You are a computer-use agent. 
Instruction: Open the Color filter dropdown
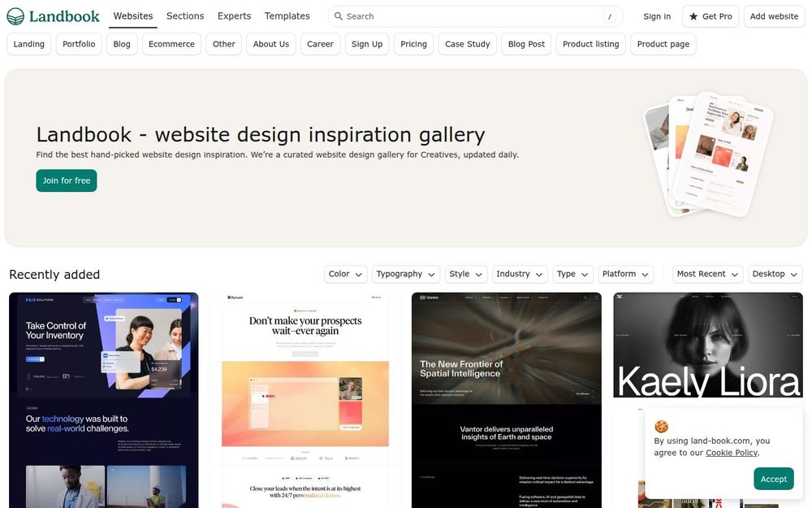pos(345,274)
